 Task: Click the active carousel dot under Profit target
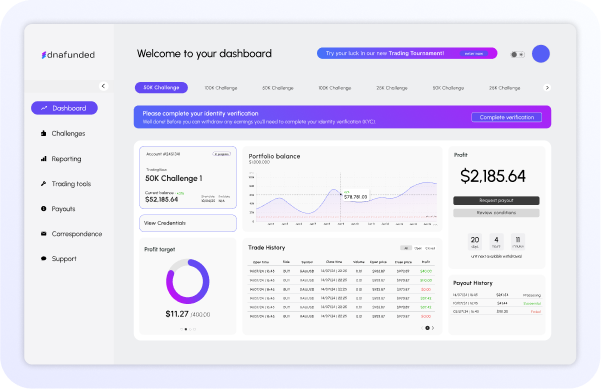(x=186, y=329)
